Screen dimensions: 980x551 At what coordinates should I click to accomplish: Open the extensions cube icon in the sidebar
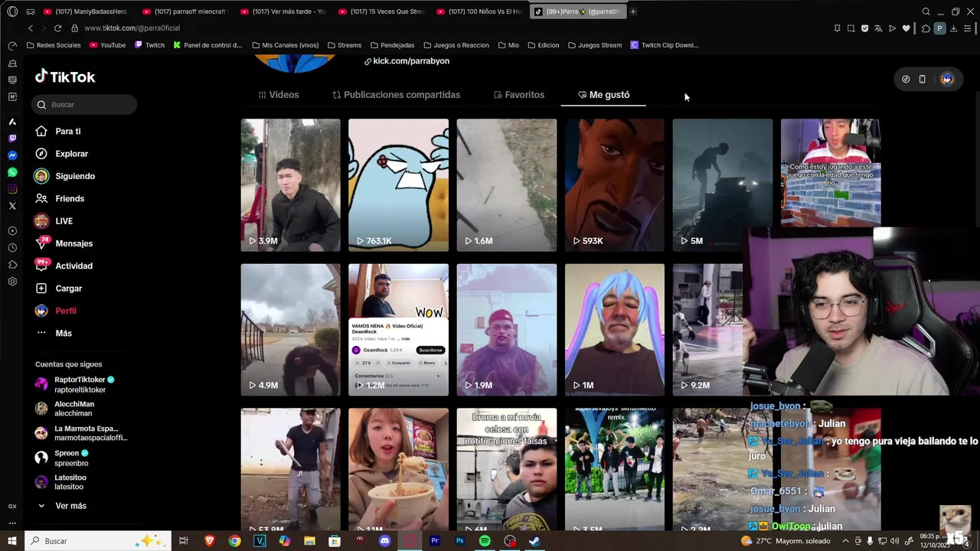pos(12,265)
